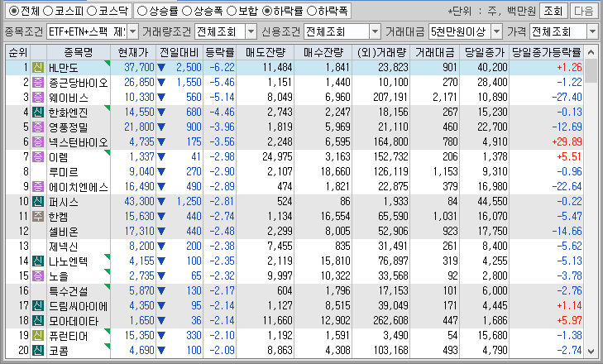
Task: Select the 하락폭 radio button
Action: (x=312, y=11)
